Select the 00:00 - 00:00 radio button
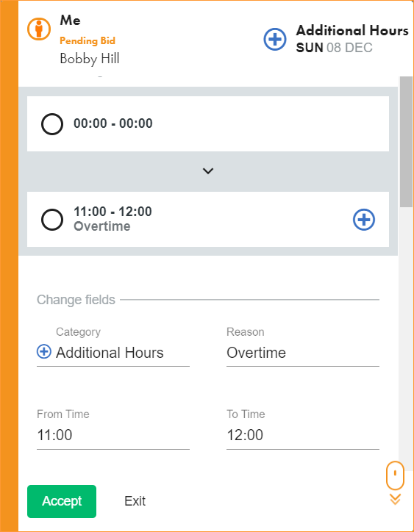The width and height of the screenshot is (414, 532). [x=52, y=124]
